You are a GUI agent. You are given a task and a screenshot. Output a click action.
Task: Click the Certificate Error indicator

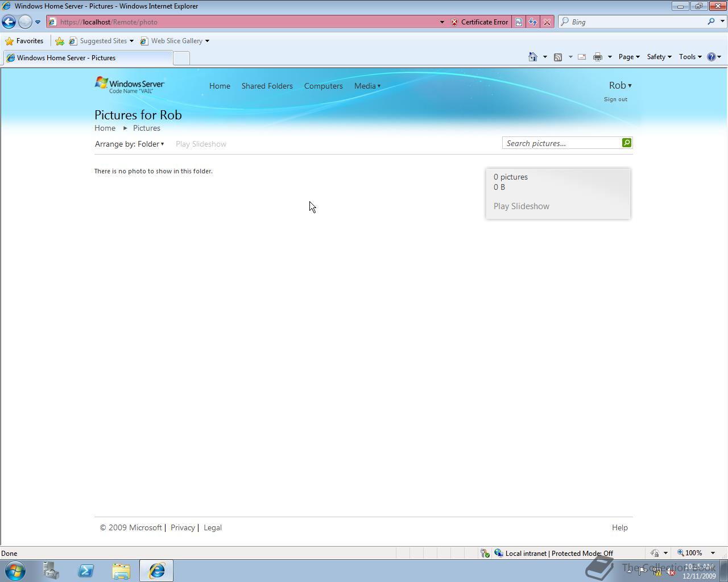pyautogui.click(x=479, y=22)
